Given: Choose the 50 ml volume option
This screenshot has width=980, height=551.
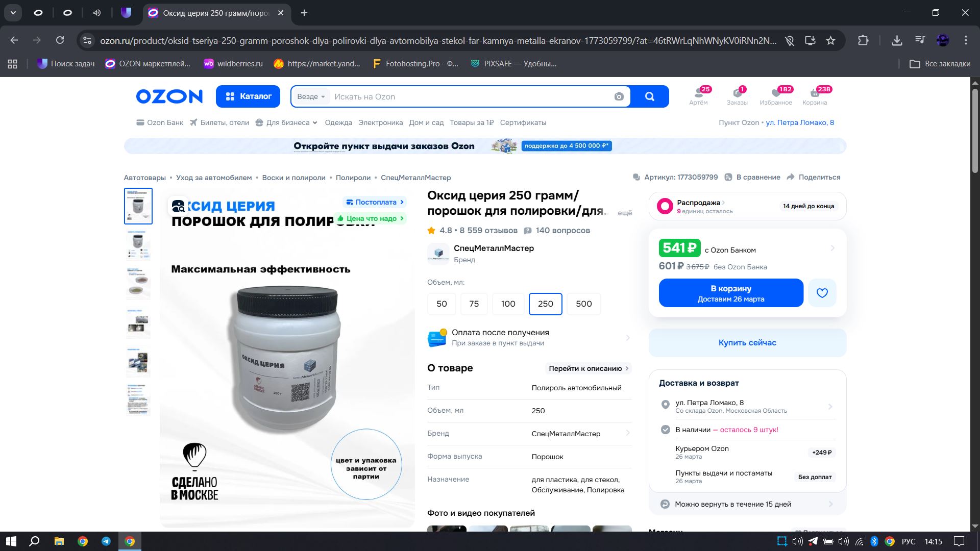Looking at the screenshot, I should [442, 304].
